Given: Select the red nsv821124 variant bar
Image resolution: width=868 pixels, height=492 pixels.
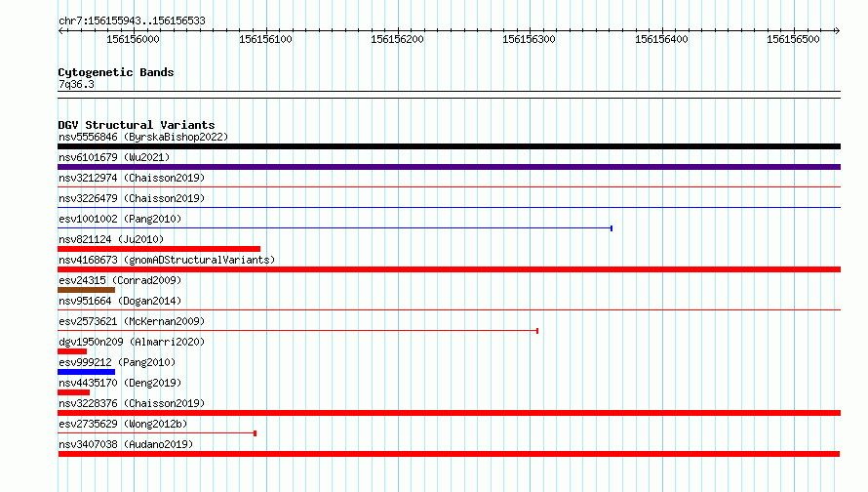Looking at the screenshot, I should coord(159,249).
